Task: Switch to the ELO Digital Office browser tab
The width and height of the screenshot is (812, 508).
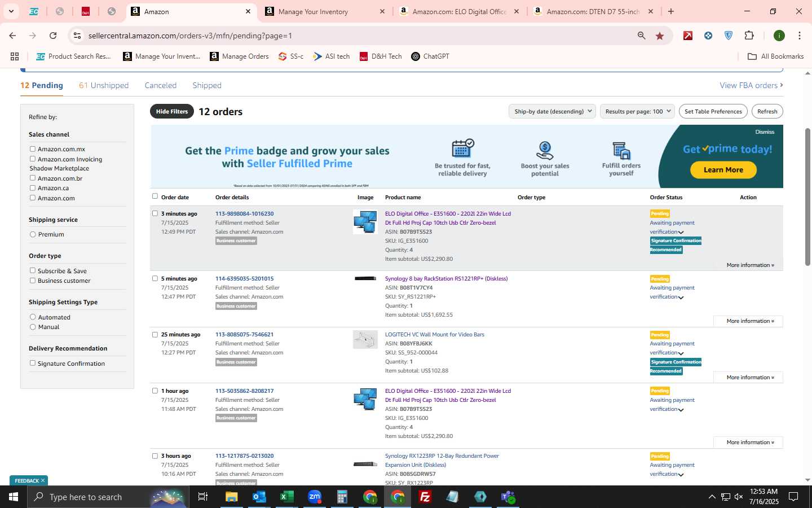Action: coord(459,11)
